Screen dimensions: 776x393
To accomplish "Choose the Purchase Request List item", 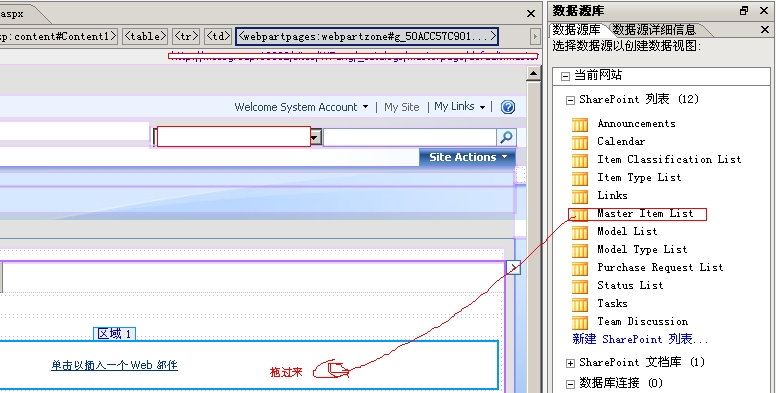I will pyautogui.click(x=660, y=267).
